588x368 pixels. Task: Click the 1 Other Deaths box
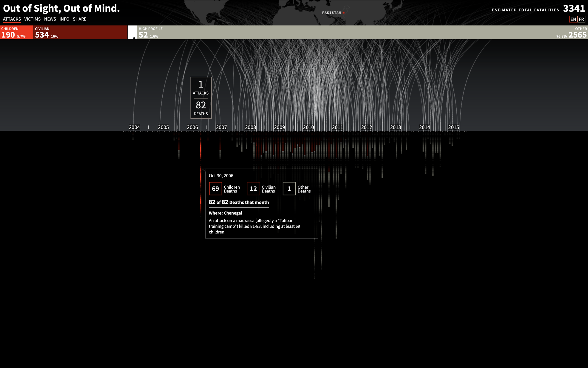point(289,189)
